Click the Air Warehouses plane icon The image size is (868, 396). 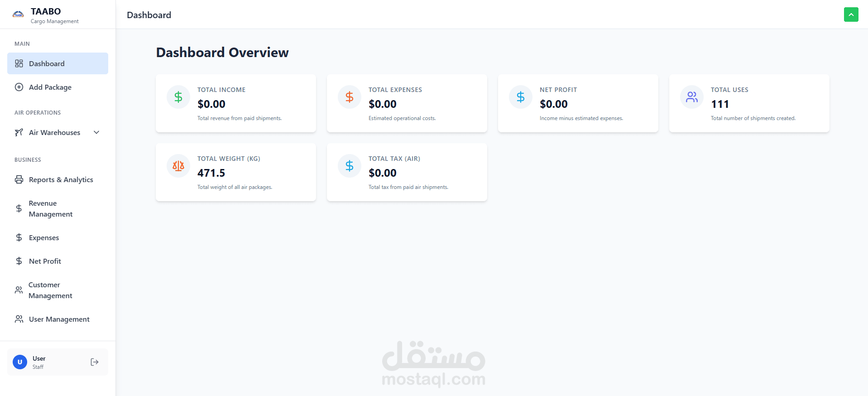pyautogui.click(x=19, y=132)
